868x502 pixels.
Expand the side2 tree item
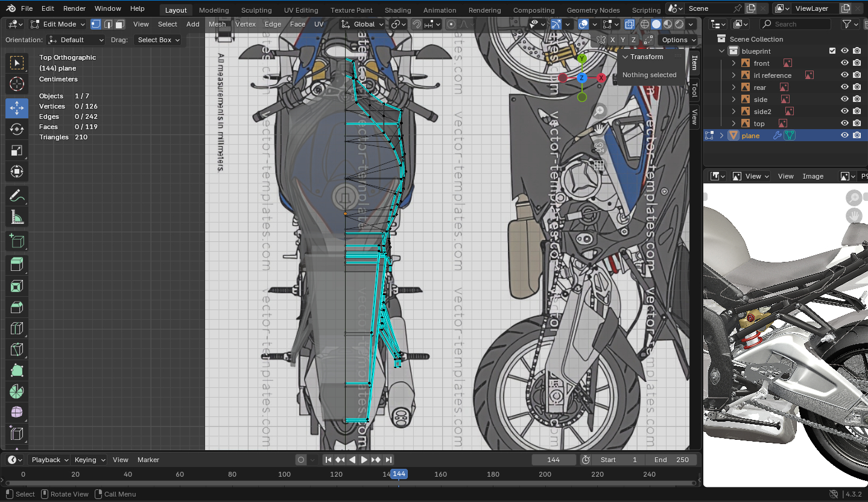click(x=733, y=112)
